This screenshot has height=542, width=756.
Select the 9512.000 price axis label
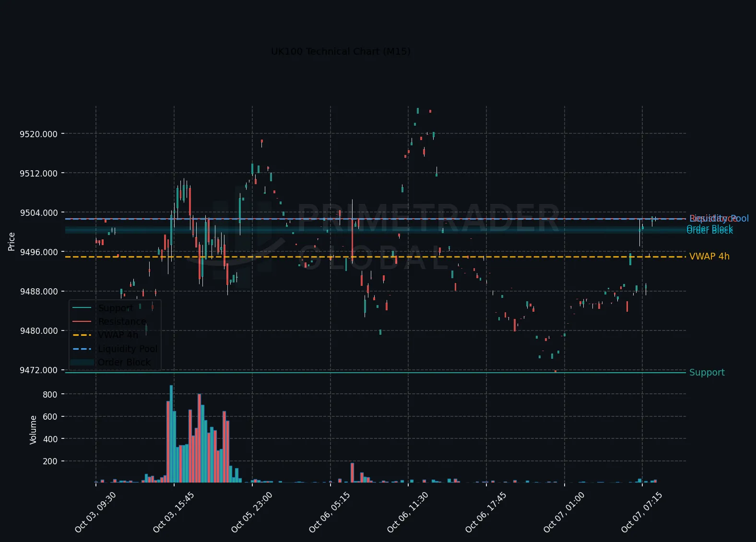coord(38,173)
